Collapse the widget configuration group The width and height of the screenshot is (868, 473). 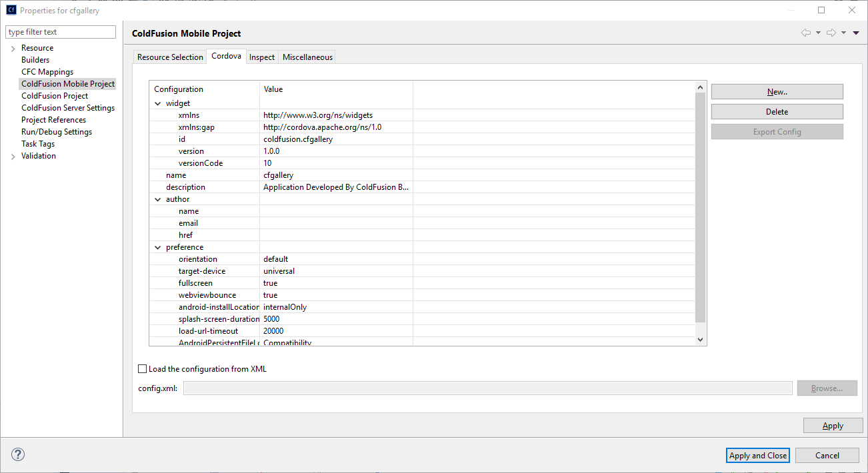coord(158,103)
